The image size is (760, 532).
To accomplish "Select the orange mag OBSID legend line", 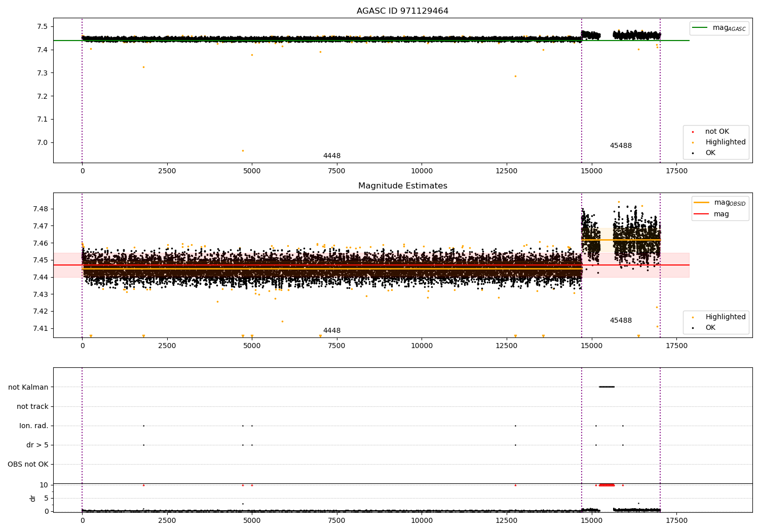I will point(701,203).
